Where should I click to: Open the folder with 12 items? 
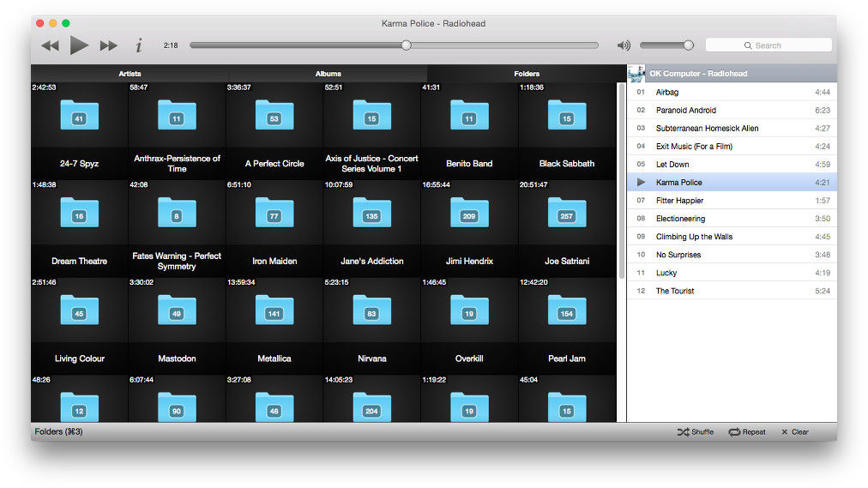[x=79, y=407]
